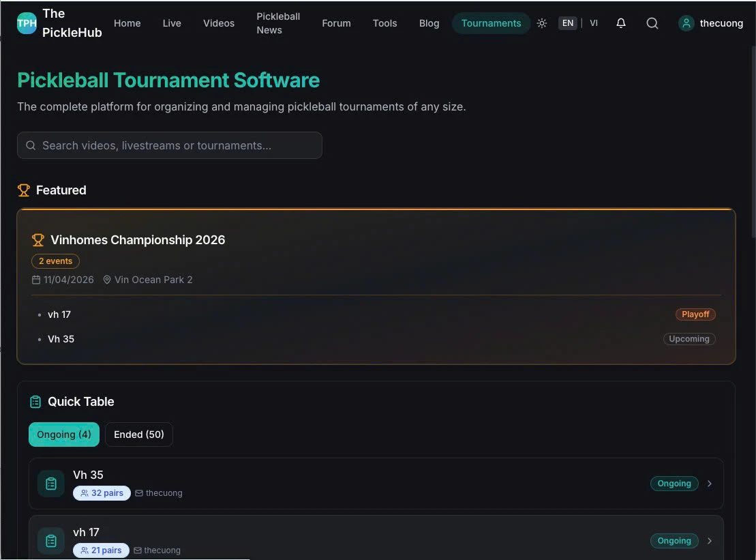This screenshot has width=756, height=560.
Task: Click the location pin for Vin Ocean Park 2
Action: coord(107,279)
